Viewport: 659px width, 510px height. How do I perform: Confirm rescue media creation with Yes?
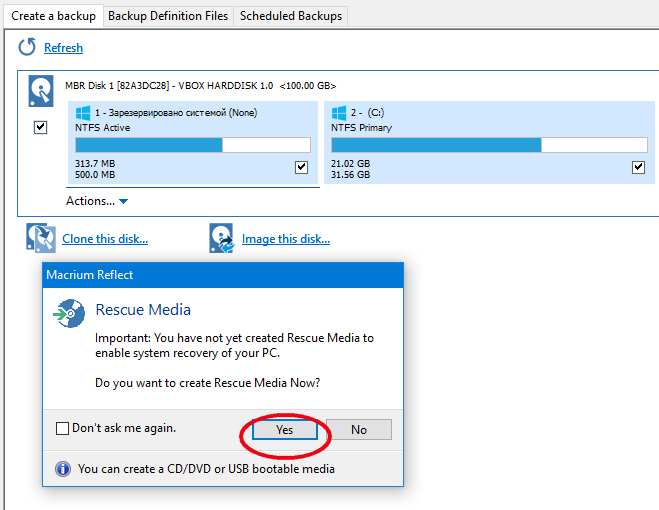285,429
